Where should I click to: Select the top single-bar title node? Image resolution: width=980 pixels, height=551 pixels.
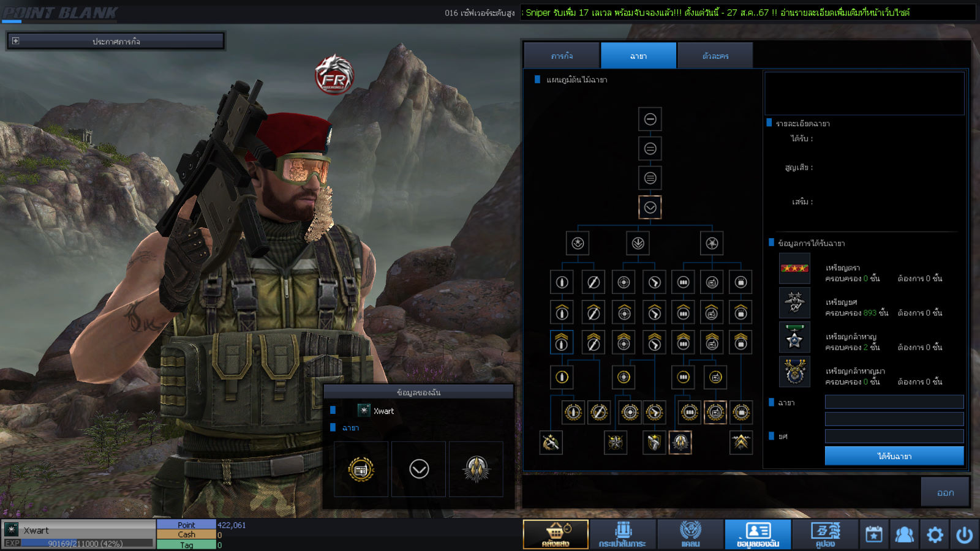pos(650,119)
